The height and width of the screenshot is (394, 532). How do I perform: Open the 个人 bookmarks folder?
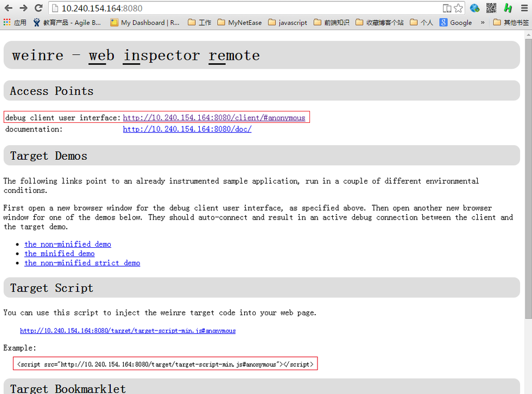421,22
